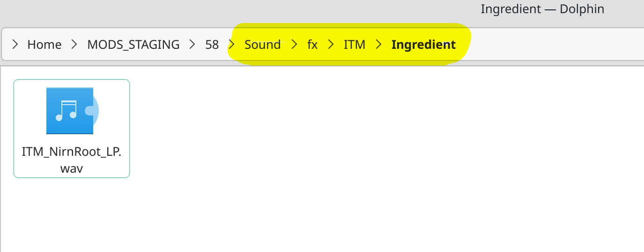Viewport: 644px width, 252px height.
Task: Open the chevron before Ingredient
Action: coord(378,45)
